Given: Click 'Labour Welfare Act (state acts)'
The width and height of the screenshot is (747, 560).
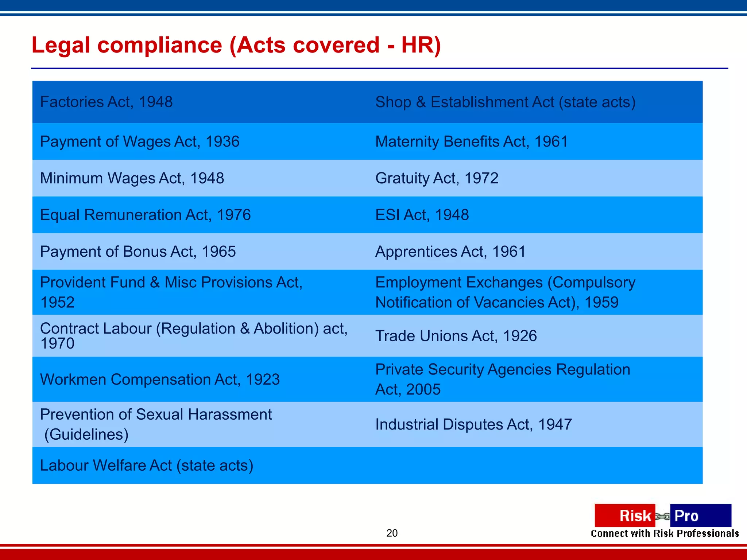Looking at the screenshot, I should click(x=147, y=466).
